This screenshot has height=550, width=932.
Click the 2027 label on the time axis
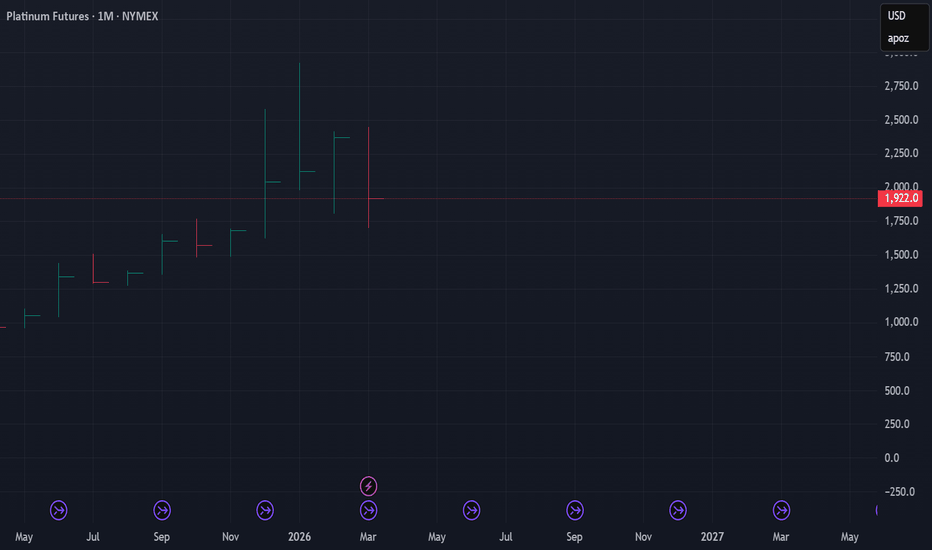coord(712,537)
